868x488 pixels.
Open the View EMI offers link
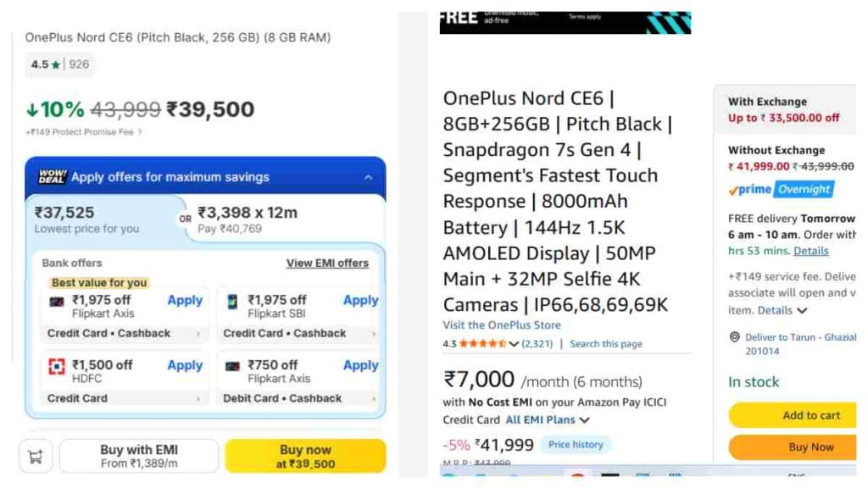click(x=327, y=263)
